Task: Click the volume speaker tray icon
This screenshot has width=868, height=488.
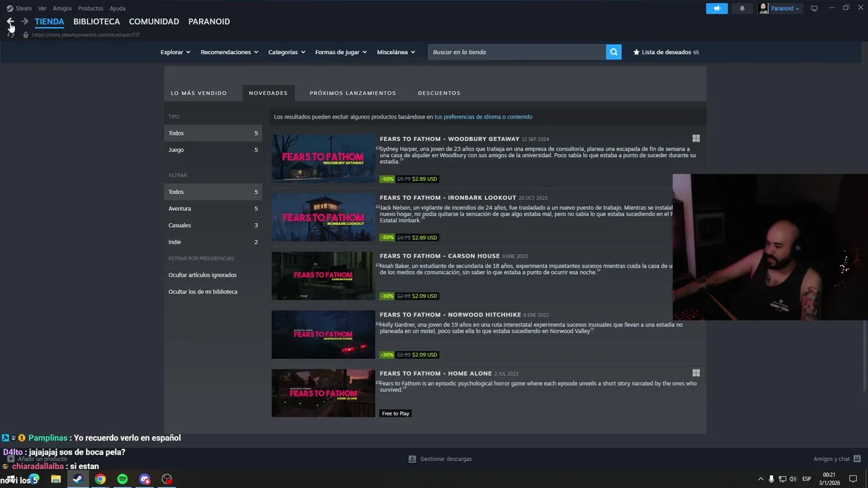Action: (x=793, y=479)
